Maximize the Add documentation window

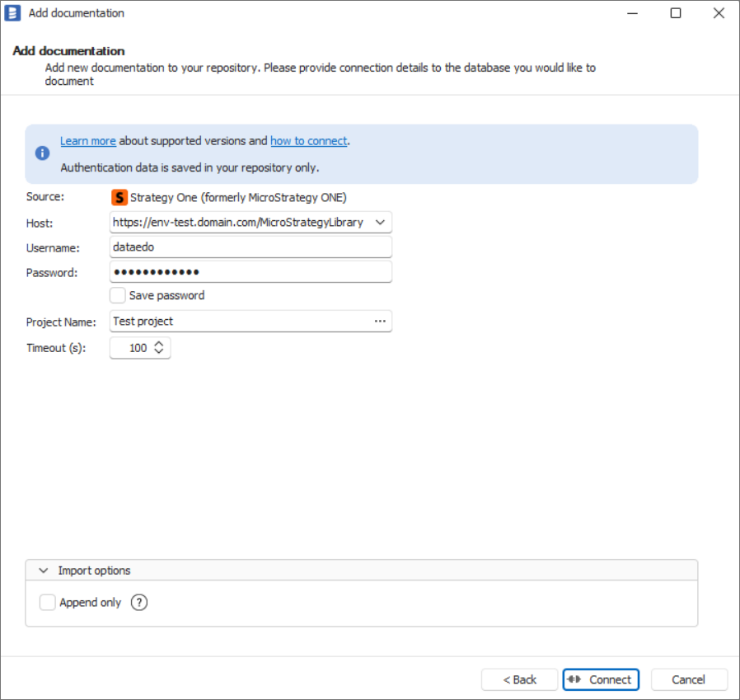tap(675, 13)
